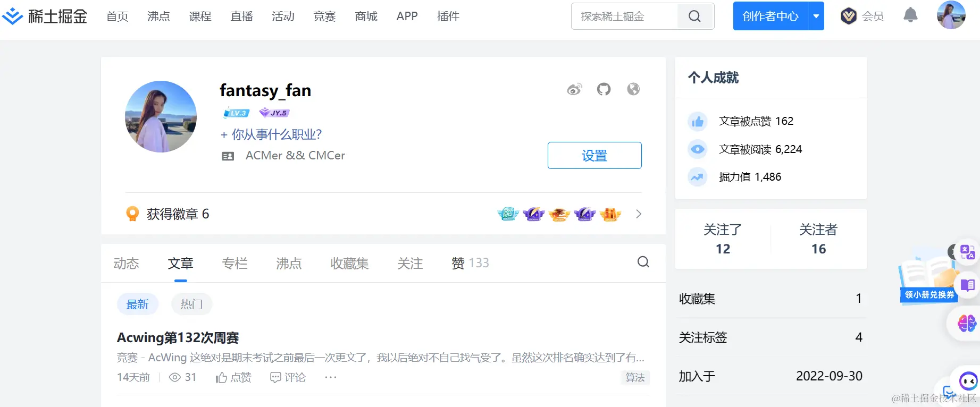Open the 会员 VIP badge icon
This screenshot has width=980, height=407.
[x=849, y=16]
